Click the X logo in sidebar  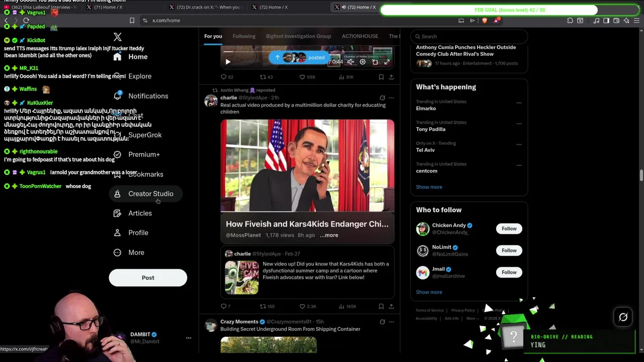(117, 37)
